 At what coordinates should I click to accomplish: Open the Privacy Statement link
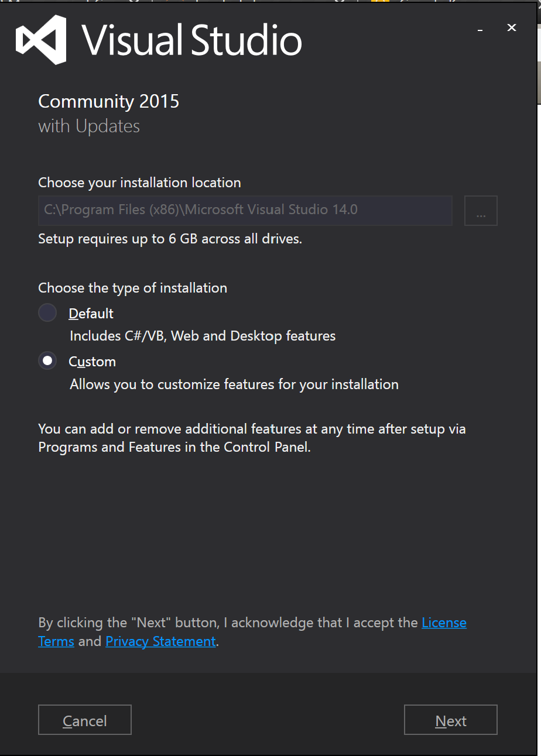160,641
